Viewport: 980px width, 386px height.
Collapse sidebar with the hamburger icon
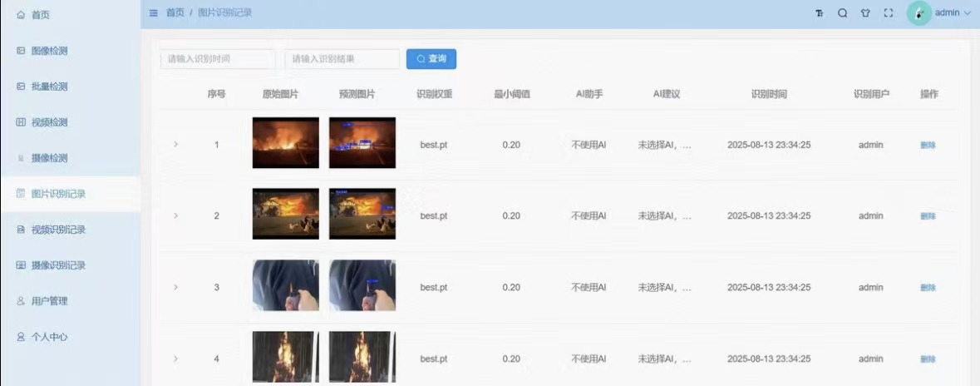coord(153,12)
